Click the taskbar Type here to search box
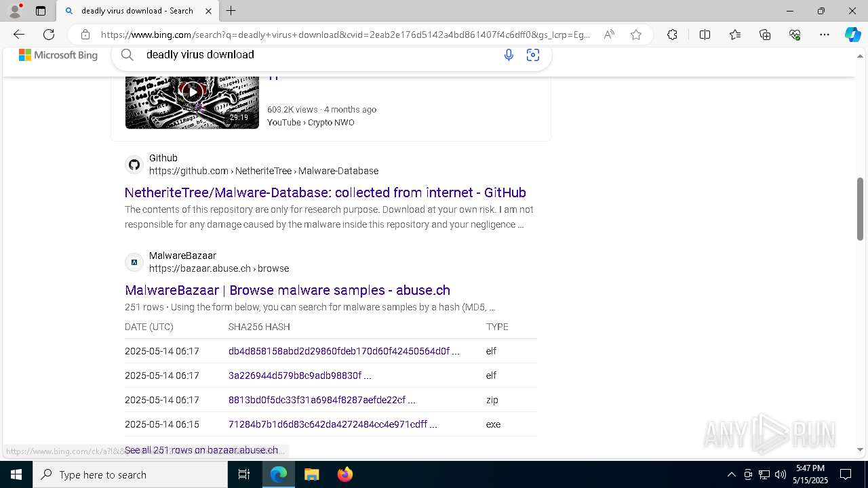 pos(130,474)
